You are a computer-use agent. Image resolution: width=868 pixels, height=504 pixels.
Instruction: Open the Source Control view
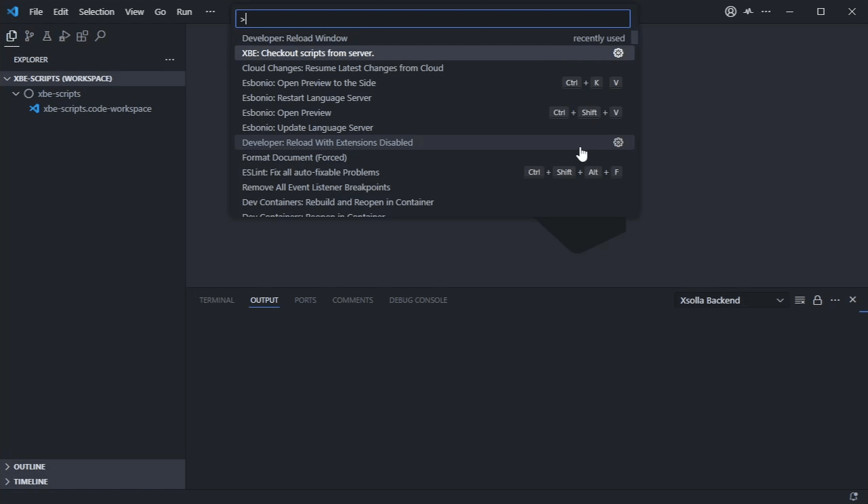point(29,36)
